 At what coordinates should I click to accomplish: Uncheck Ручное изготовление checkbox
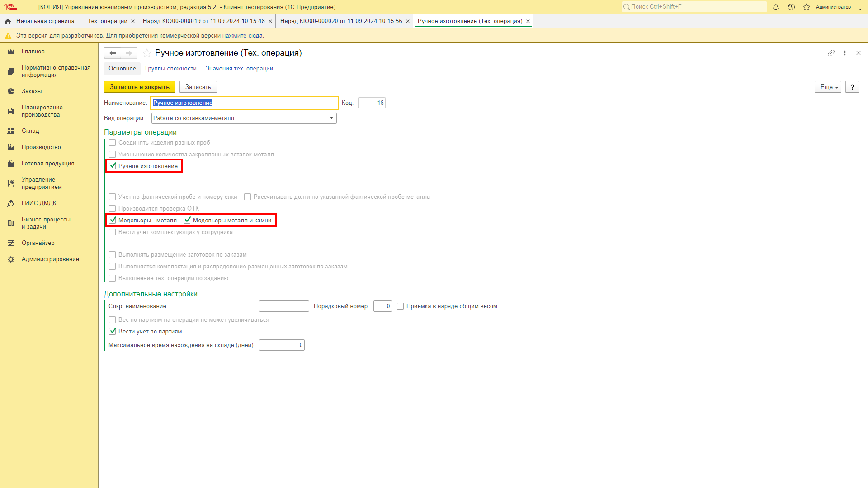113,166
